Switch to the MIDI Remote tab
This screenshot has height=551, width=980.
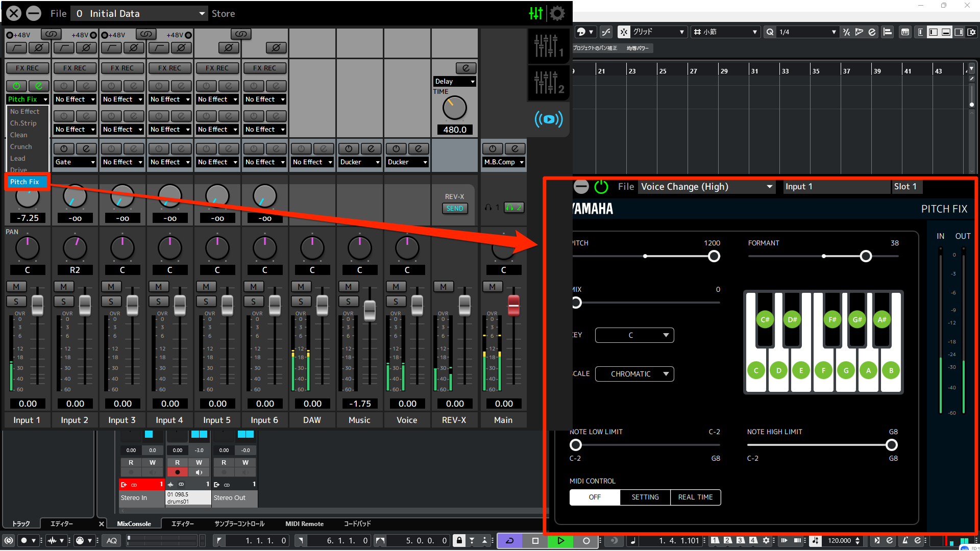coord(304,523)
